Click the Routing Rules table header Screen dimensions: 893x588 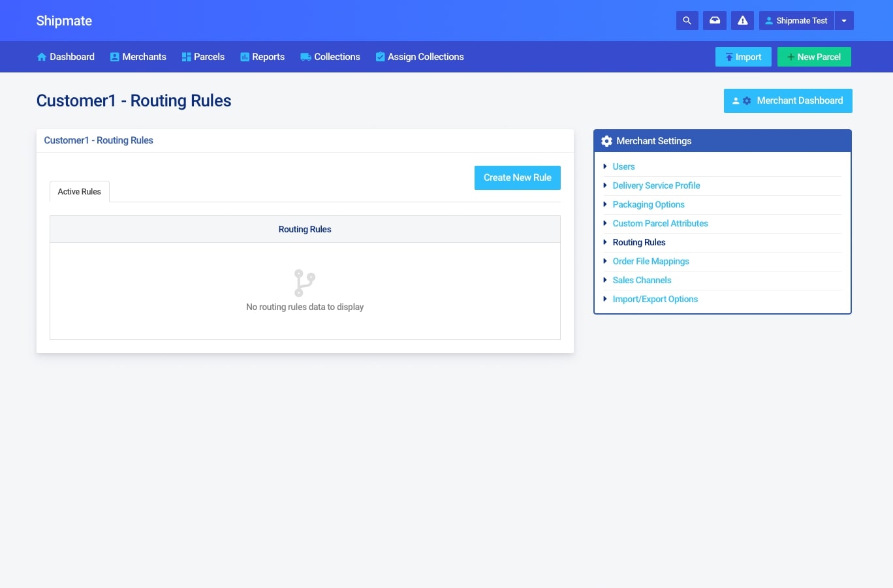[305, 229]
